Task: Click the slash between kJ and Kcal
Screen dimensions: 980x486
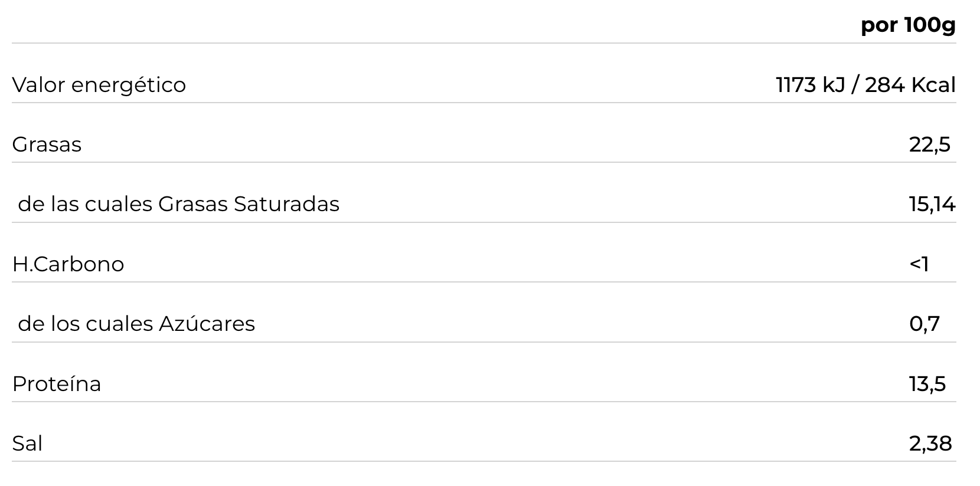Action: (855, 85)
